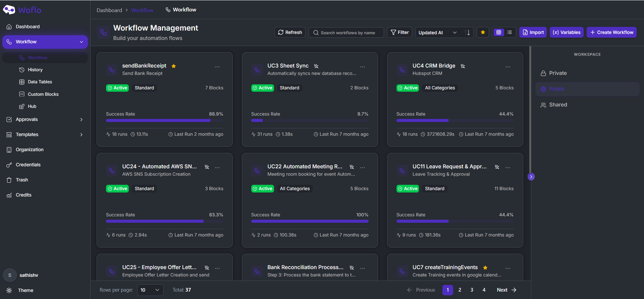Click the Dashboard breadcrumb link

(109, 10)
